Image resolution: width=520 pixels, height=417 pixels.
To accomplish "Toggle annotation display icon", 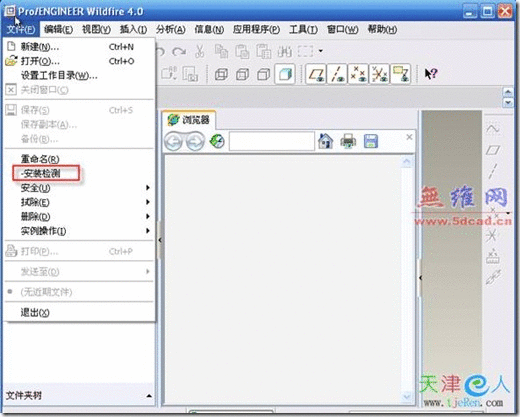I will [400, 74].
